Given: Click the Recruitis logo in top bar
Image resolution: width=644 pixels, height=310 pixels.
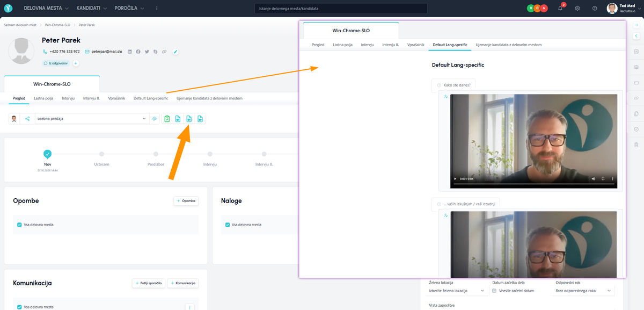Looking at the screenshot, I should click(x=8, y=9).
